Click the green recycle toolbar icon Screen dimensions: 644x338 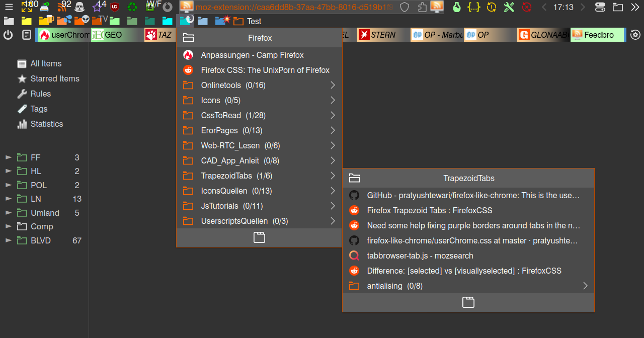(x=132, y=7)
